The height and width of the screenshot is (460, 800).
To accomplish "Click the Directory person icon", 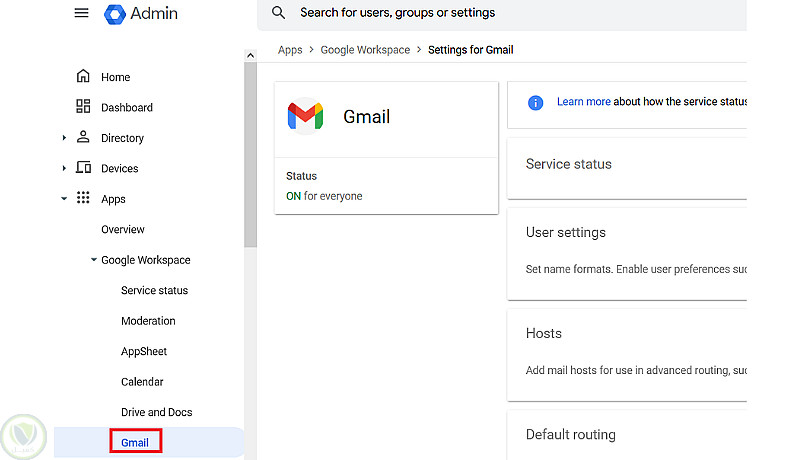I will 83,138.
